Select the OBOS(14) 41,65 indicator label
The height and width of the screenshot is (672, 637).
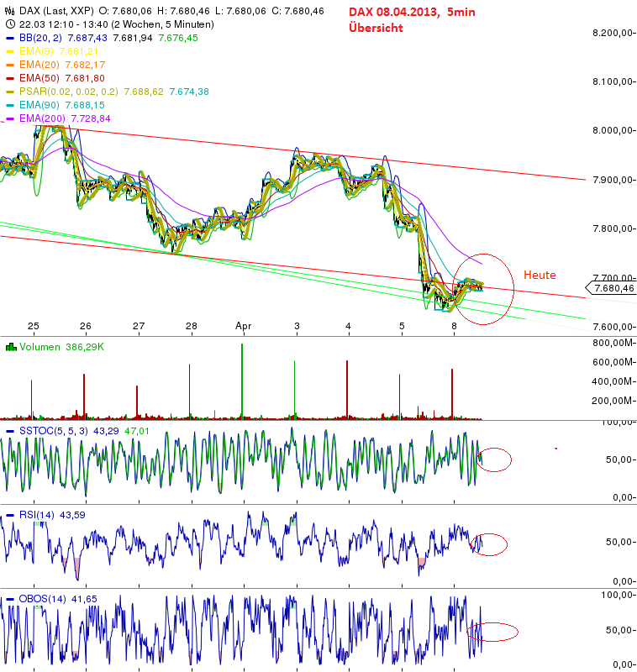point(58,599)
